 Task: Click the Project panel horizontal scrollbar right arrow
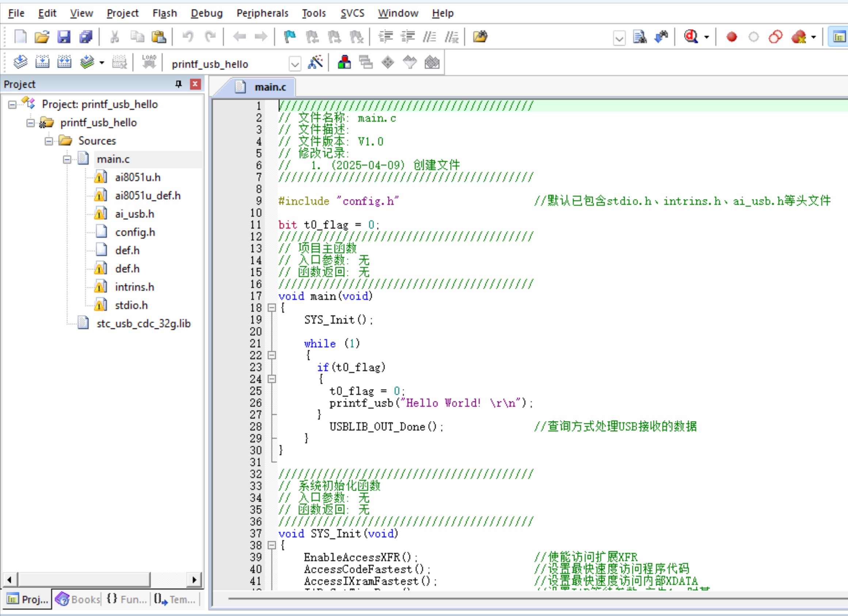pos(194,580)
